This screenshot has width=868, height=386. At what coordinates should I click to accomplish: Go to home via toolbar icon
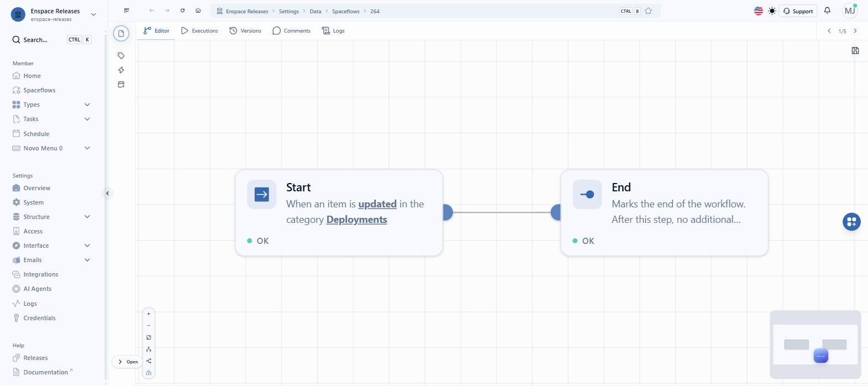[198, 11]
